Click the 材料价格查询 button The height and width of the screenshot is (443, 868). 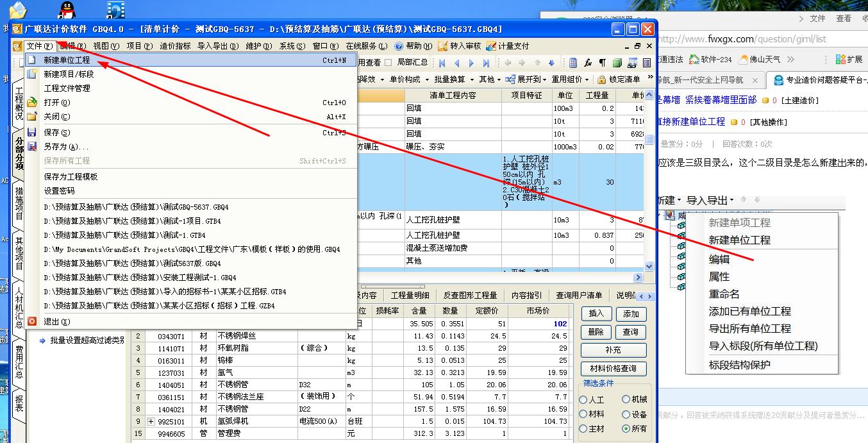[613, 369]
